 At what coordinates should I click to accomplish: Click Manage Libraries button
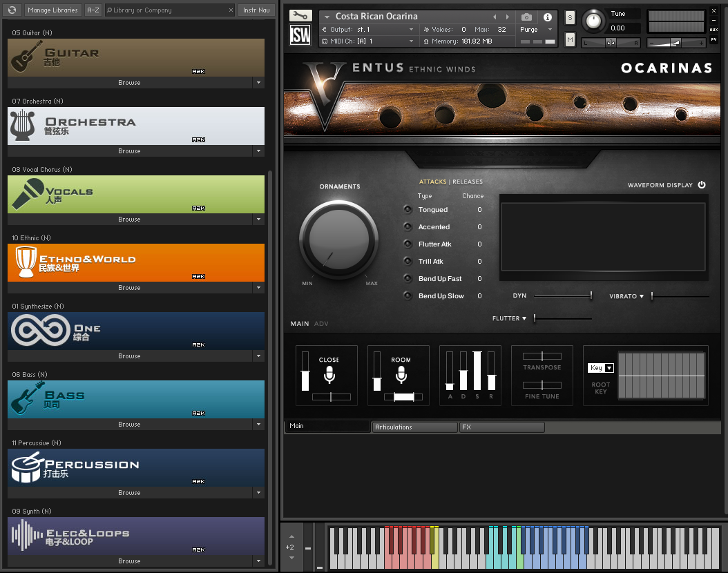[x=52, y=10]
